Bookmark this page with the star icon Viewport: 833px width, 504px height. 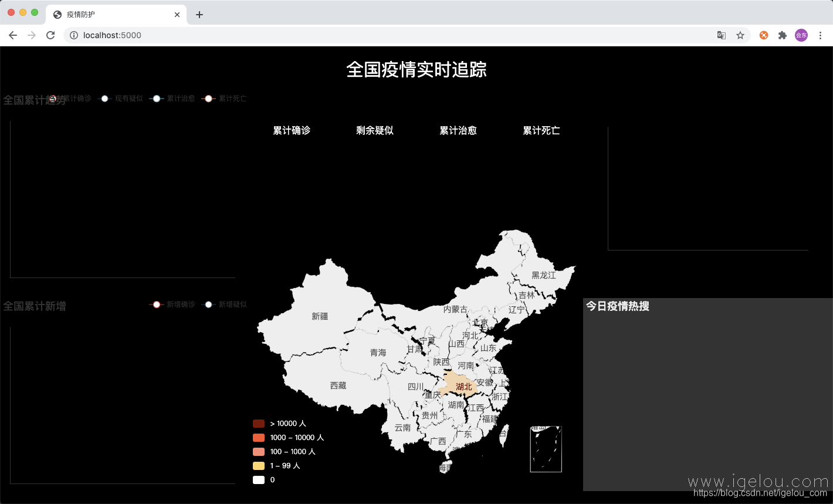740,35
